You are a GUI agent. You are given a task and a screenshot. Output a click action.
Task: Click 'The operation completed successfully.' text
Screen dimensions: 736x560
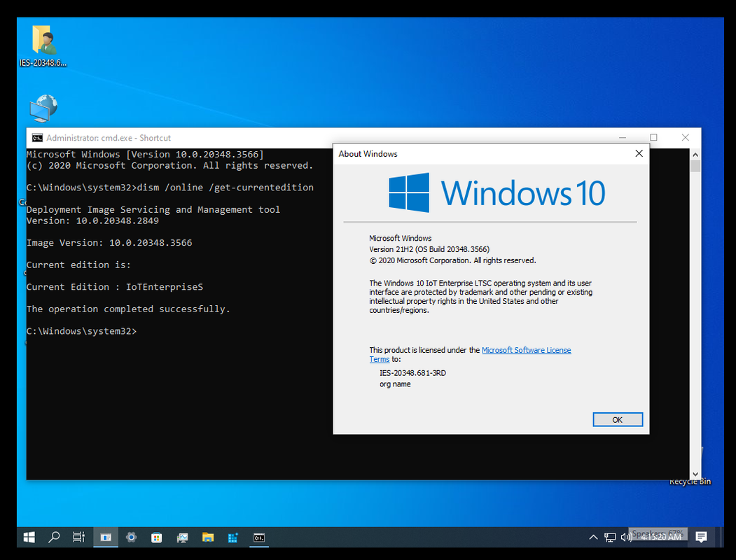(128, 309)
